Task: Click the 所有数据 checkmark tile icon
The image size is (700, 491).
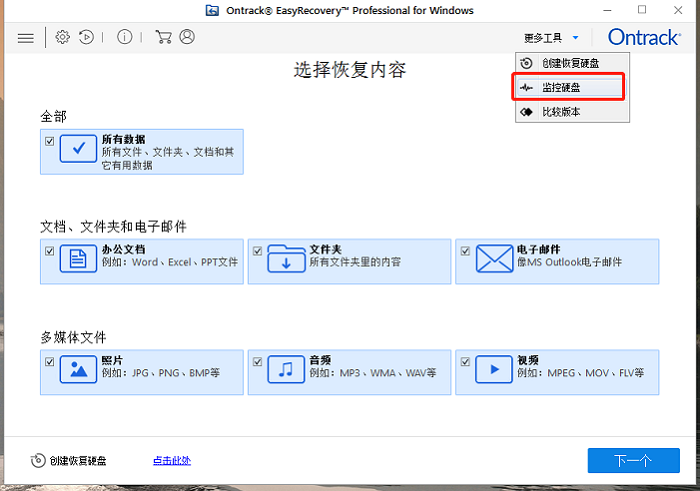Action: (x=78, y=149)
